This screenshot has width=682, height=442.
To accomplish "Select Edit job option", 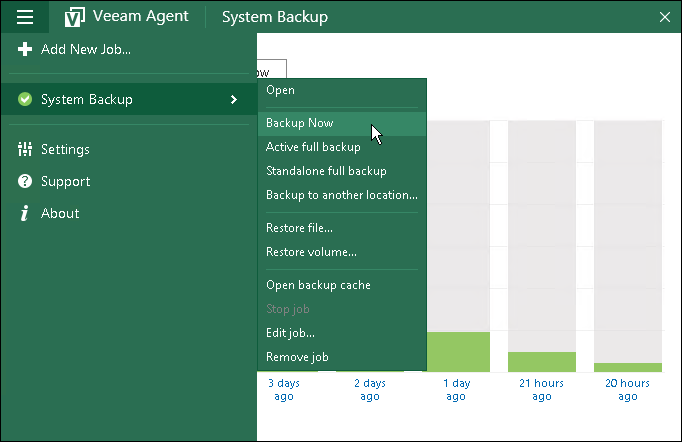I will click(342, 333).
